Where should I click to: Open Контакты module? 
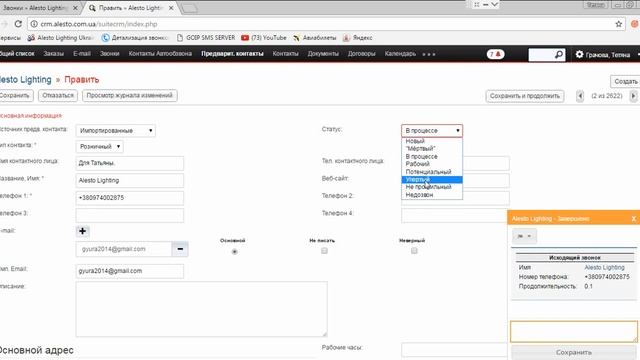(x=285, y=54)
